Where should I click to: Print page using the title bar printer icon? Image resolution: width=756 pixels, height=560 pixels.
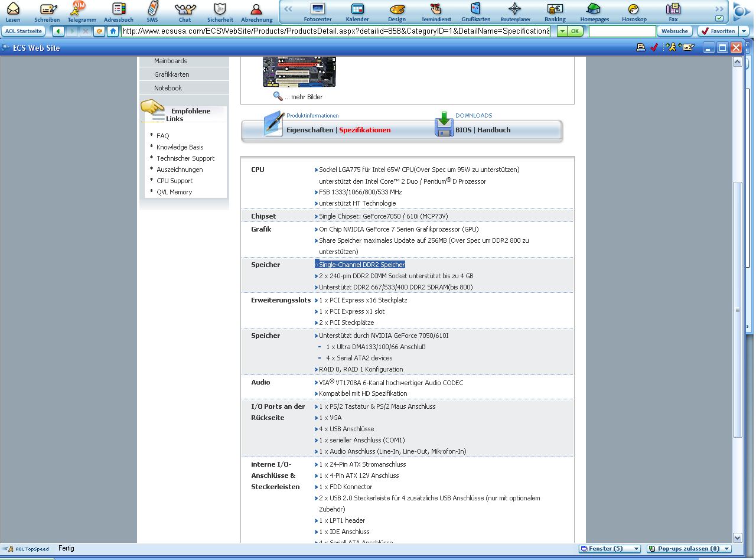(640, 48)
